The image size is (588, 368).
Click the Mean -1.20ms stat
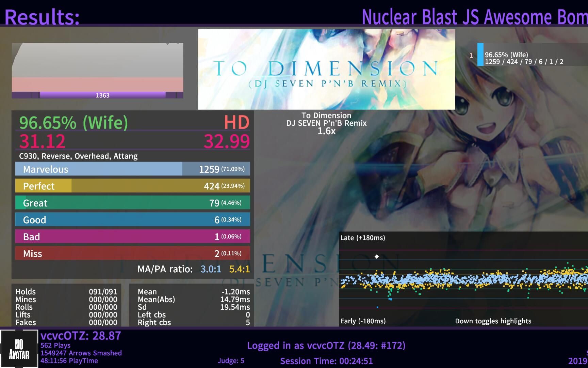point(194,292)
